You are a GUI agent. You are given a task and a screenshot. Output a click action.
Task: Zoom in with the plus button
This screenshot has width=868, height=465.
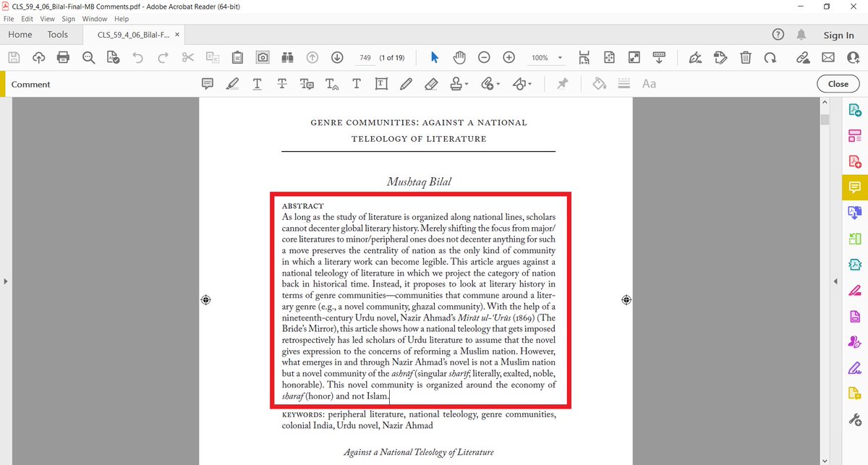point(509,58)
